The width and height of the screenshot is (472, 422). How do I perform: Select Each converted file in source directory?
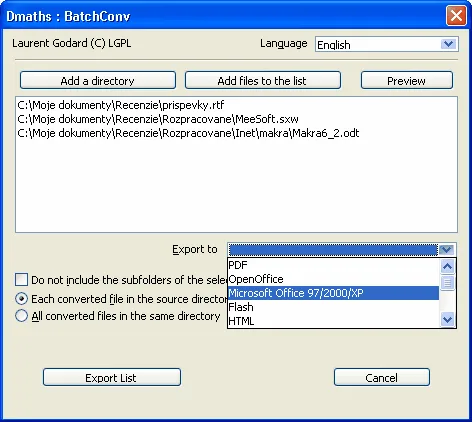point(21,299)
